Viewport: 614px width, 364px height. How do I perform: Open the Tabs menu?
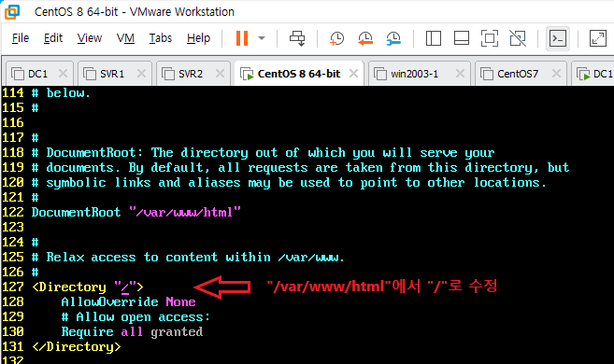(161, 38)
